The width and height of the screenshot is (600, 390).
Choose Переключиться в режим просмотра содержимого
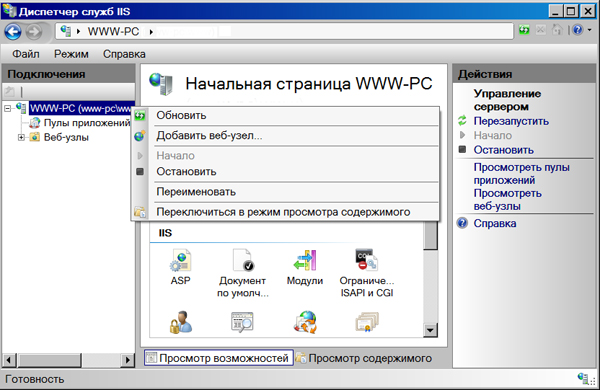(x=285, y=212)
